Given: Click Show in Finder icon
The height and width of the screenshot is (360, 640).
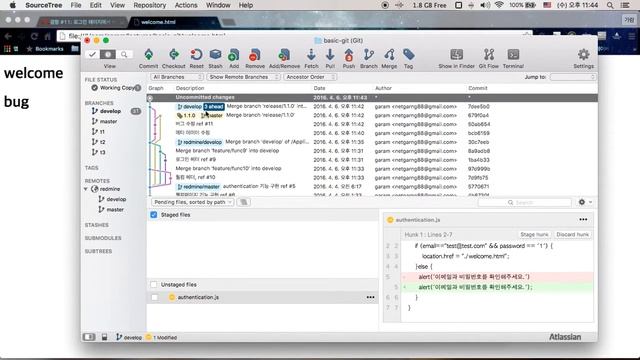Looking at the screenshot, I should click(456, 55).
